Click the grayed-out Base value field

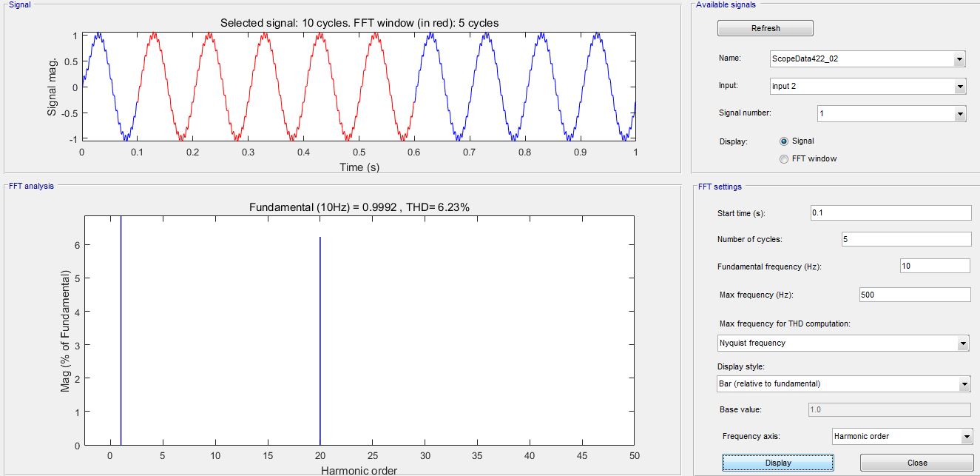coord(891,409)
